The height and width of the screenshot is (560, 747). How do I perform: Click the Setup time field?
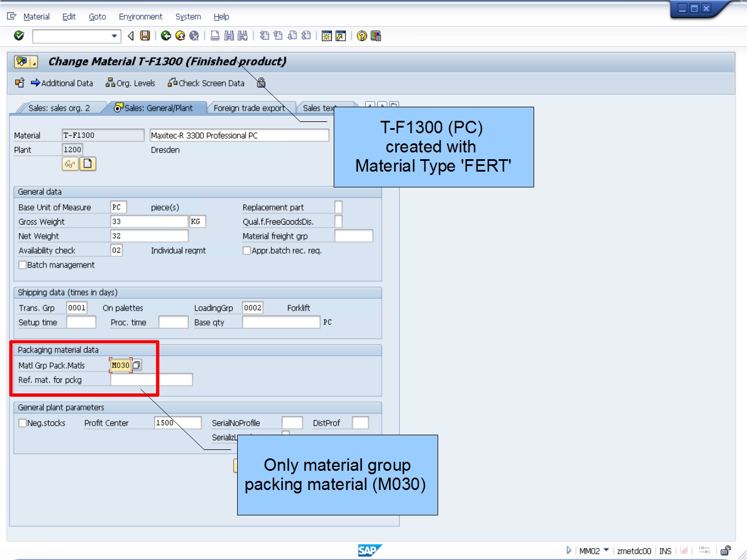click(81, 322)
